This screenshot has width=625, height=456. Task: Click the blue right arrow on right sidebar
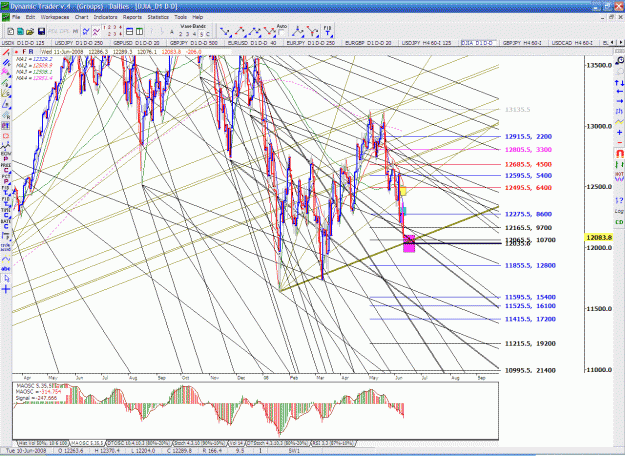pos(619,102)
